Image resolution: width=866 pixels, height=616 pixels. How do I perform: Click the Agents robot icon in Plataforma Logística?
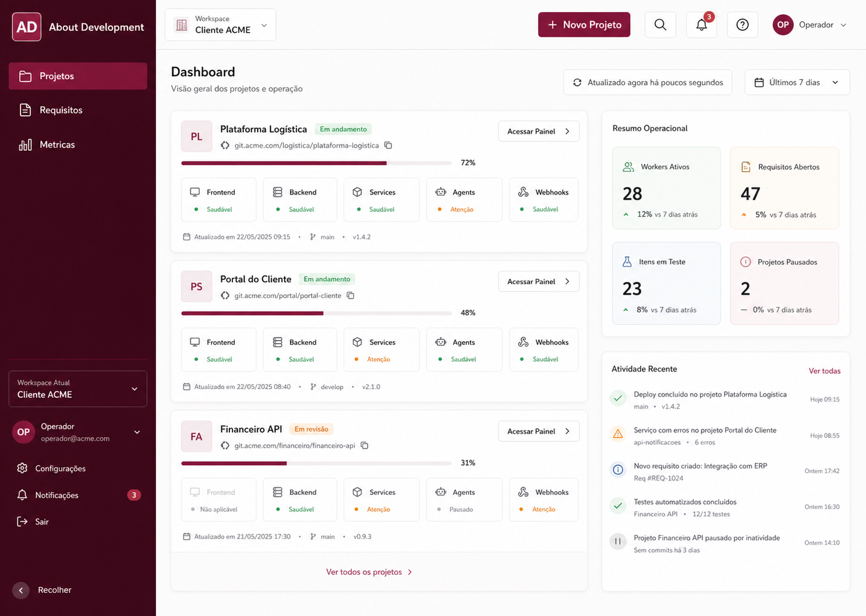441,192
